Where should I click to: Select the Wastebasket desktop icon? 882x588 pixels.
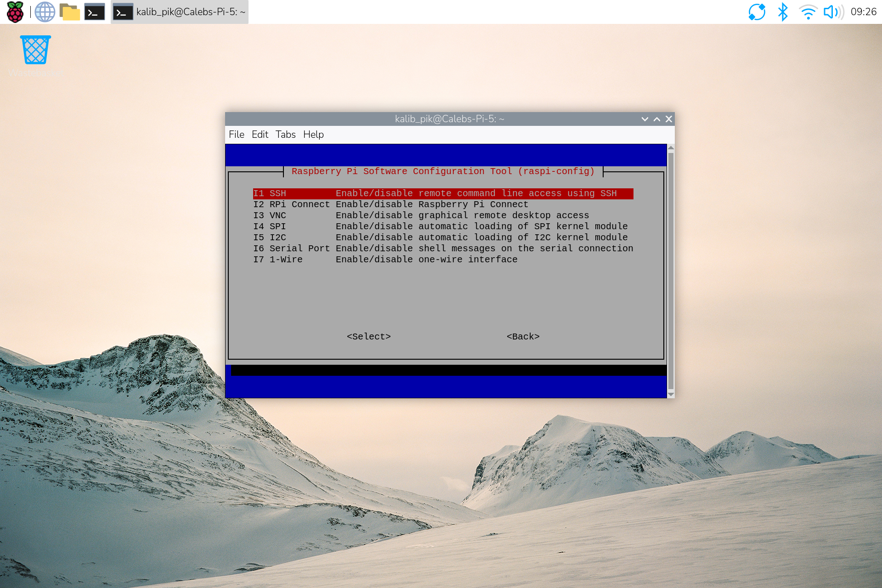tap(35, 57)
